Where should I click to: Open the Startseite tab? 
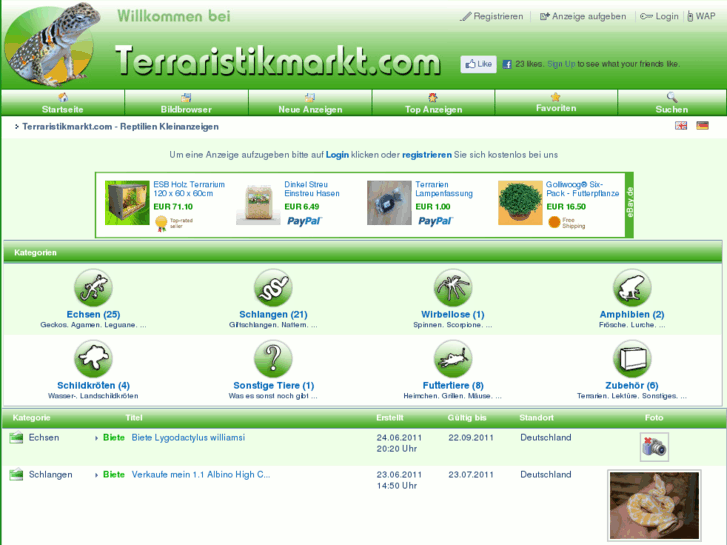[63, 103]
